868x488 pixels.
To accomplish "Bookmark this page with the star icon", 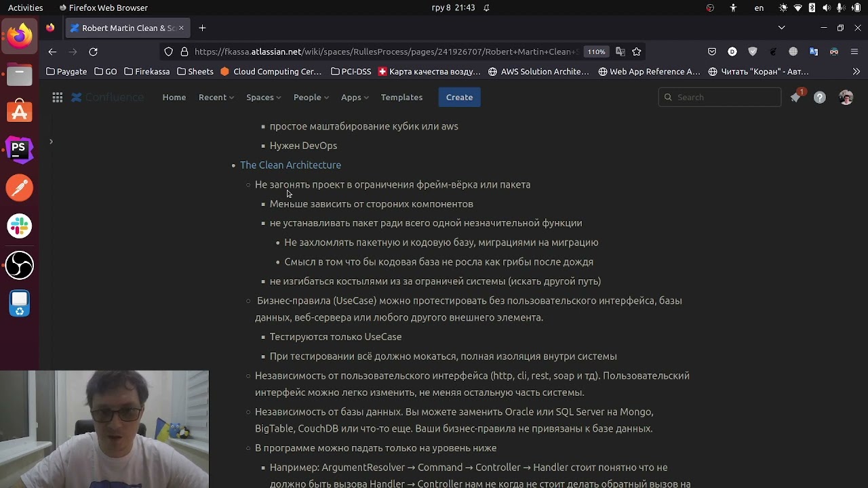I will [x=637, y=52].
